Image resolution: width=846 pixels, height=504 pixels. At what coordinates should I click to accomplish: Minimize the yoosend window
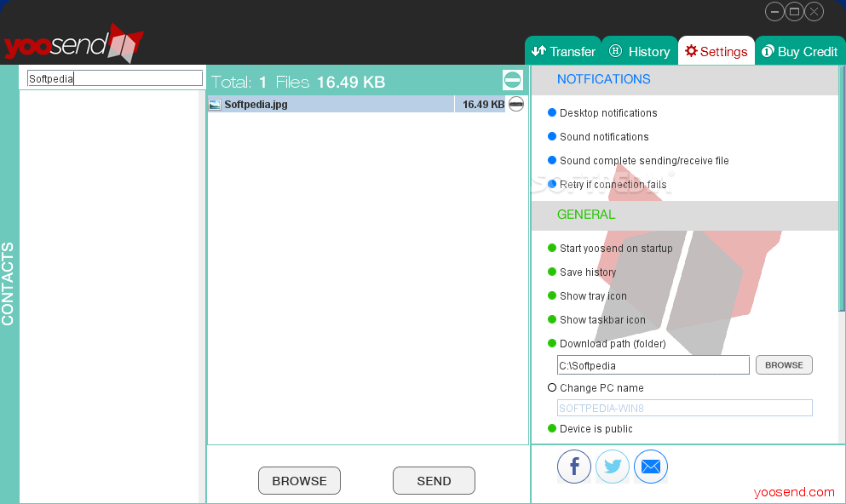[x=774, y=11]
